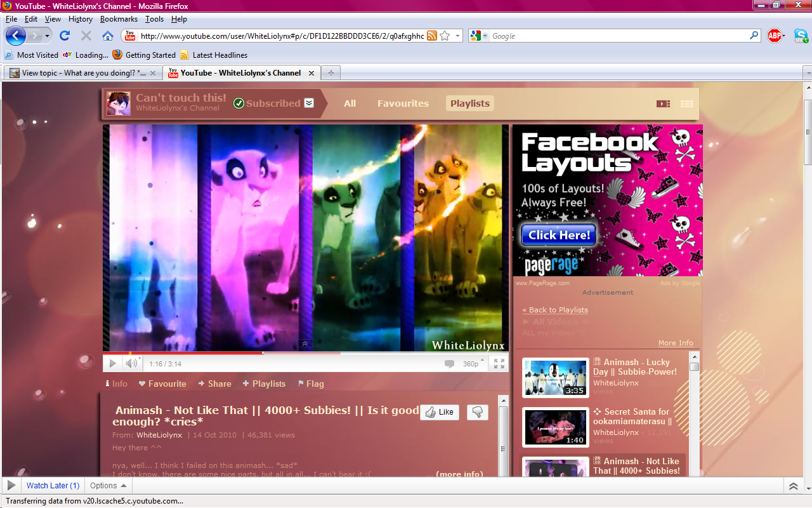The width and height of the screenshot is (812, 508).
Task: Click the Firefox reload page icon
Action: pyautogui.click(x=65, y=36)
